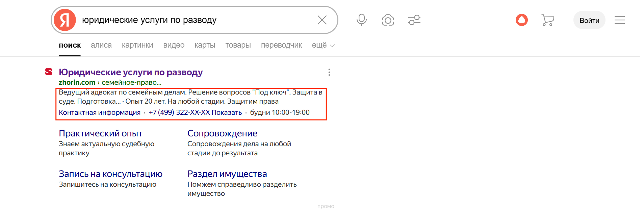Click the Yandex logo icon
Screen dimensions: 644x209
(x=65, y=20)
